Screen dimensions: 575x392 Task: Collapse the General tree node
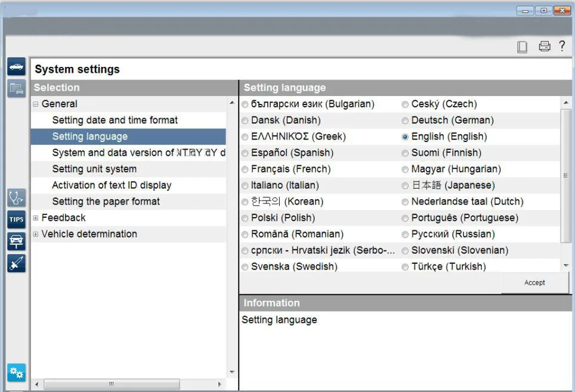36,104
